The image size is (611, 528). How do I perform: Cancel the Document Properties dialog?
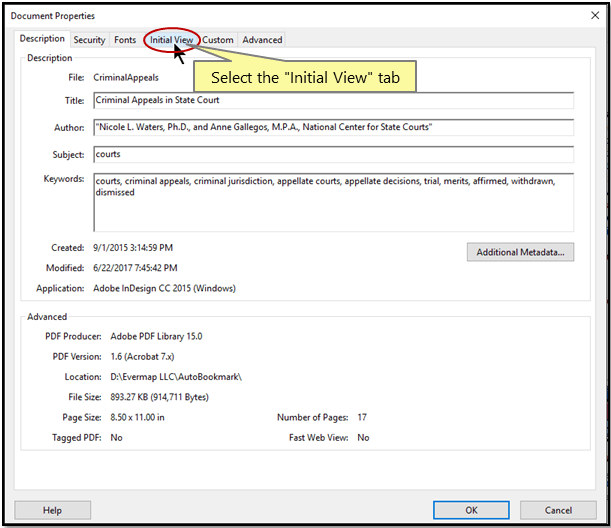pyautogui.click(x=558, y=510)
